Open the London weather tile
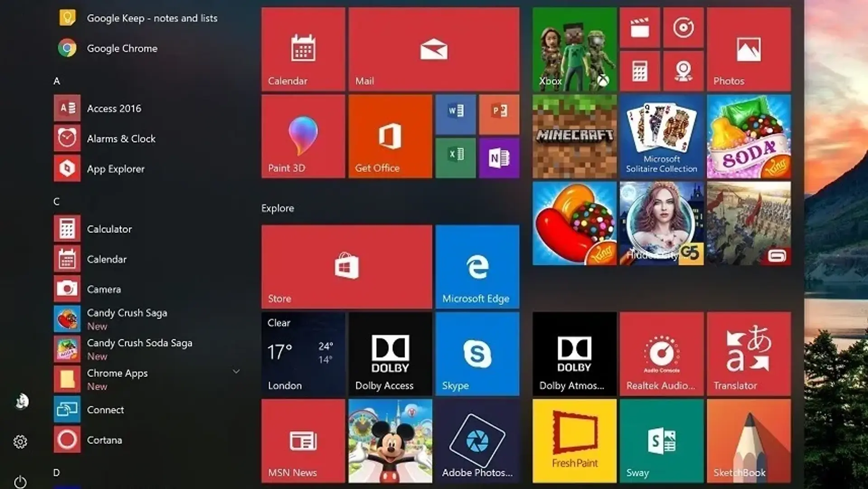The image size is (868, 489). click(x=303, y=354)
